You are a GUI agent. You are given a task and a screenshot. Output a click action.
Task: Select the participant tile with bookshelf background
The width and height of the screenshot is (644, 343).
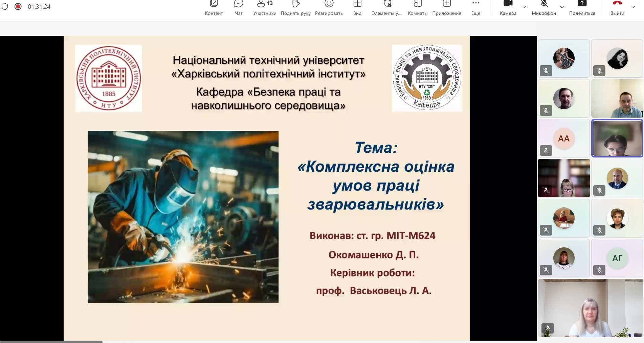coord(564,178)
